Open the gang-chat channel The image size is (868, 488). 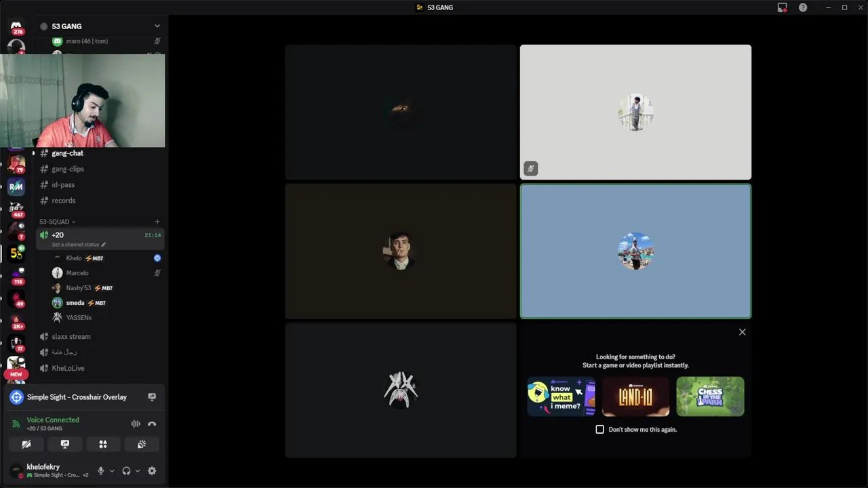(x=100, y=153)
